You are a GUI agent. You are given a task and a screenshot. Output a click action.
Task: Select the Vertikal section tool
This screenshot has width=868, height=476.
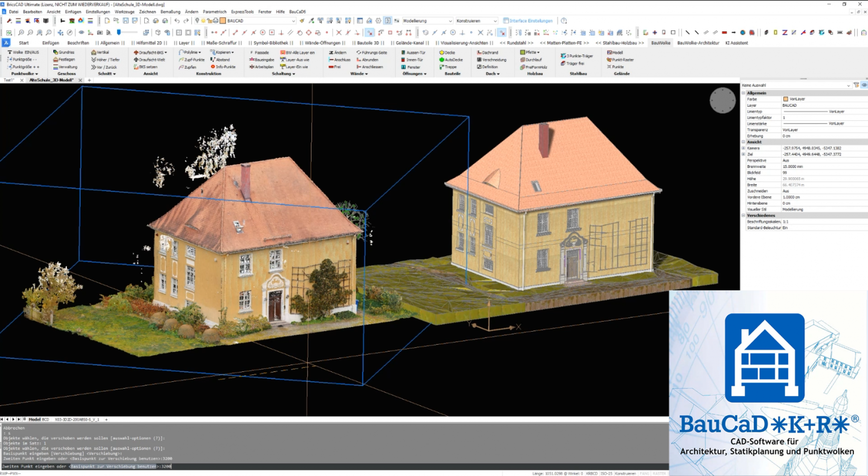click(100, 52)
